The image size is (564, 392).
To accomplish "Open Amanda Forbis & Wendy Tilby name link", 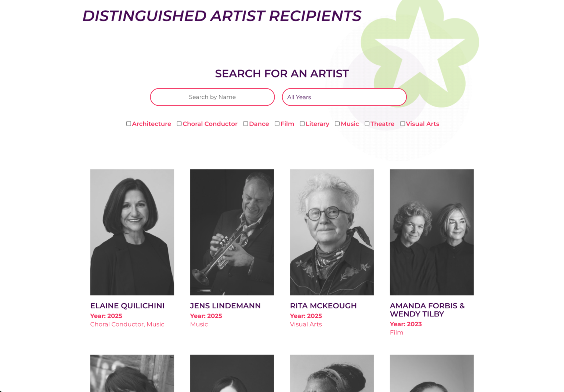I will 427,310.
